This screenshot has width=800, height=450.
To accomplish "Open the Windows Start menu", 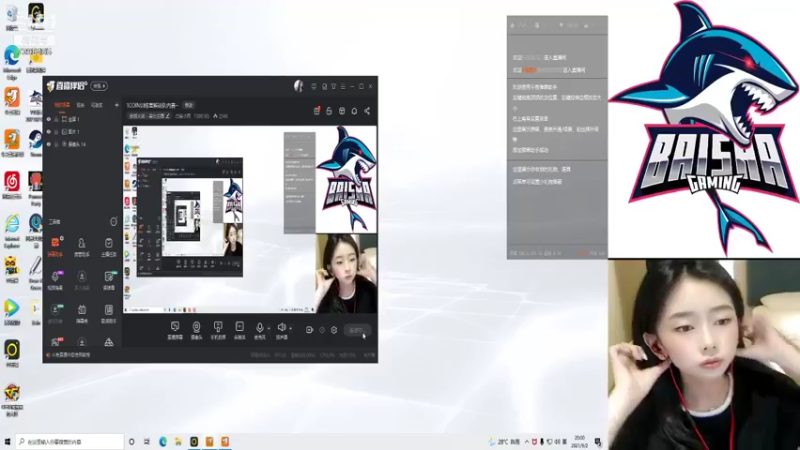I will (x=7, y=442).
